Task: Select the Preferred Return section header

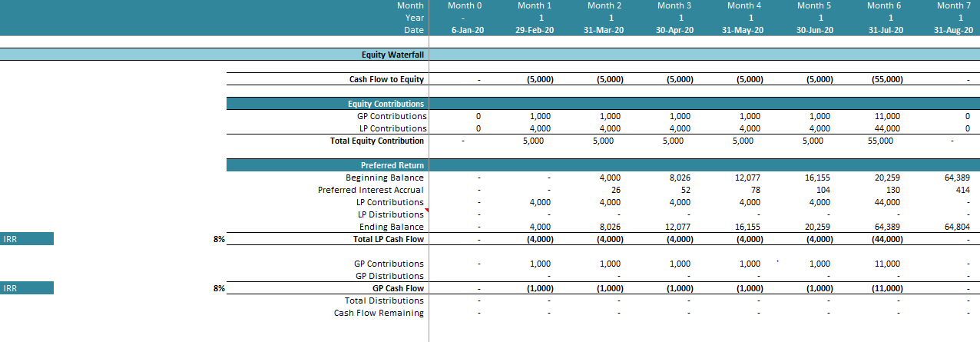Action: (392, 165)
